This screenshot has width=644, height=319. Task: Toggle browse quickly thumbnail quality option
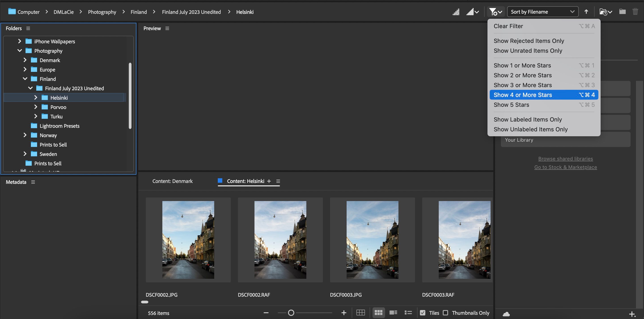pos(472,12)
